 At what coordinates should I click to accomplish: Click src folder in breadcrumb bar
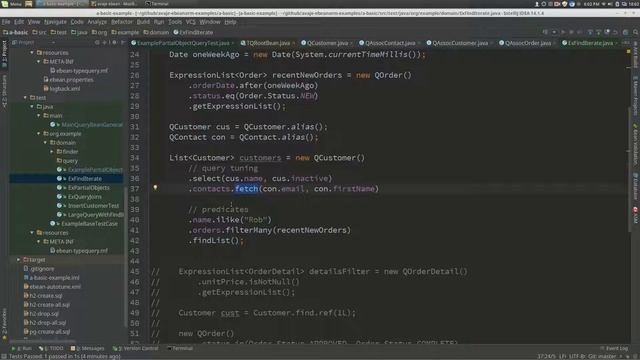tap(39, 32)
